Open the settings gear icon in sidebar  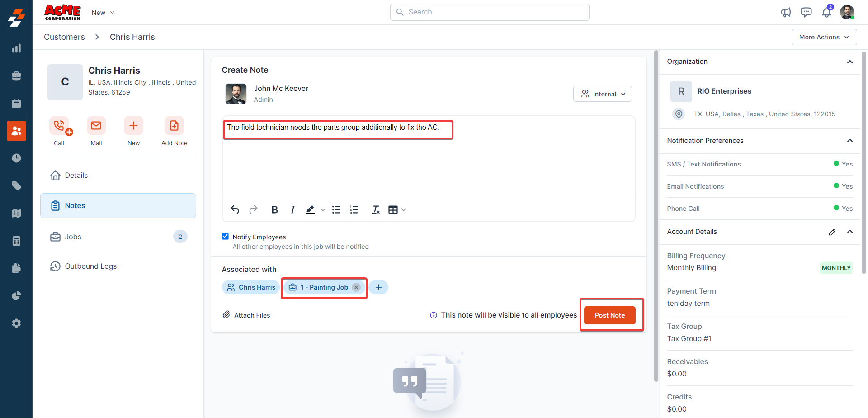[x=16, y=323]
